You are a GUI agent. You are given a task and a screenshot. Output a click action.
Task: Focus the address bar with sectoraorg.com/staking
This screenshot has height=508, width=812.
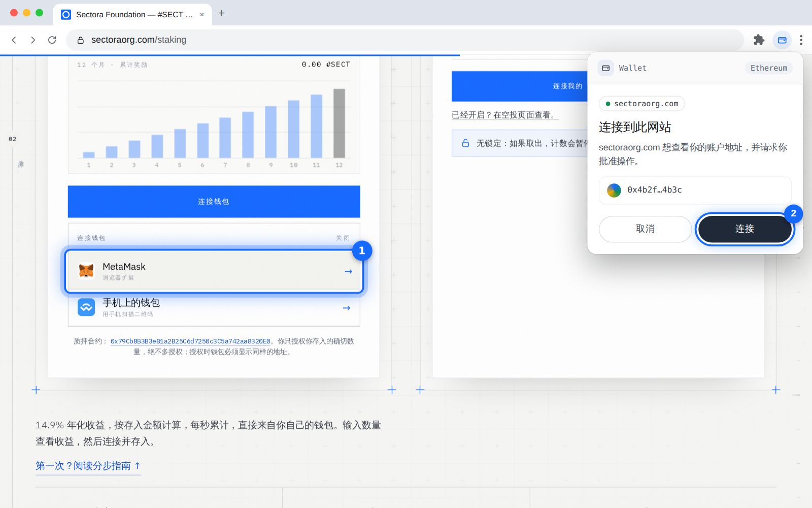404,40
